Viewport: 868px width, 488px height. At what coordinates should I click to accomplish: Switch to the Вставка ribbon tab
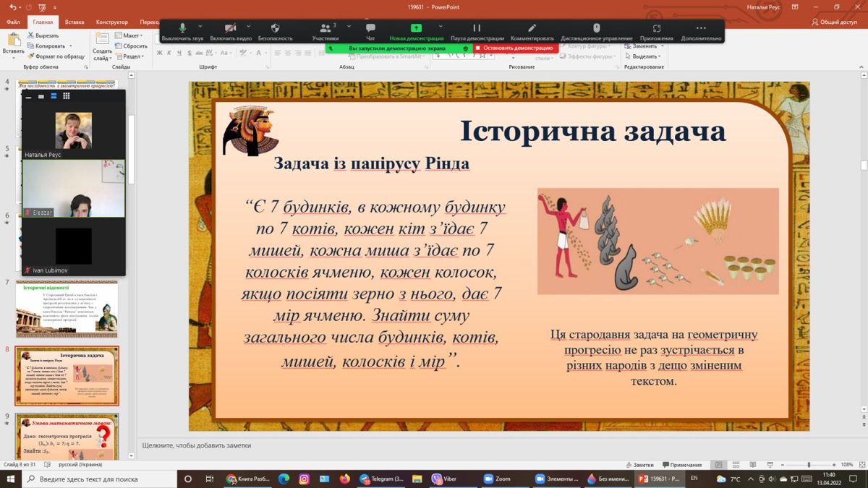coord(74,22)
